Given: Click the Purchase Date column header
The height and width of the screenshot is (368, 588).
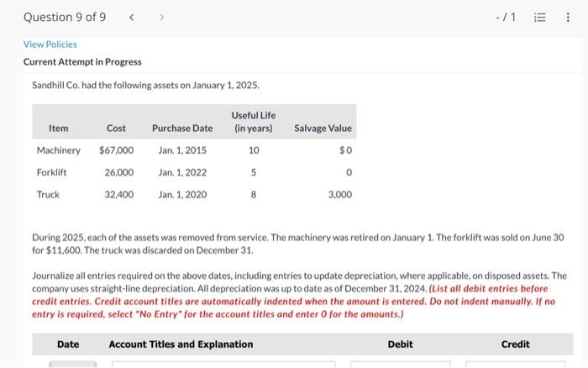Looking at the screenshot, I should (x=182, y=129).
